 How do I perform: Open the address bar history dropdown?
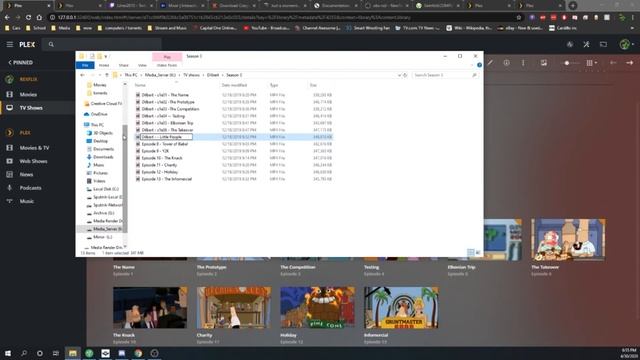(399, 75)
